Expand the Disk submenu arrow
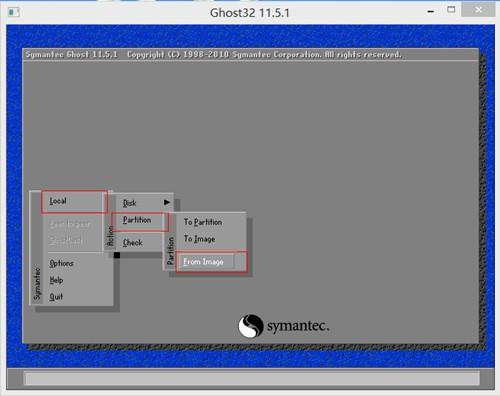The width and height of the screenshot is (500, 396). [167, 202]
